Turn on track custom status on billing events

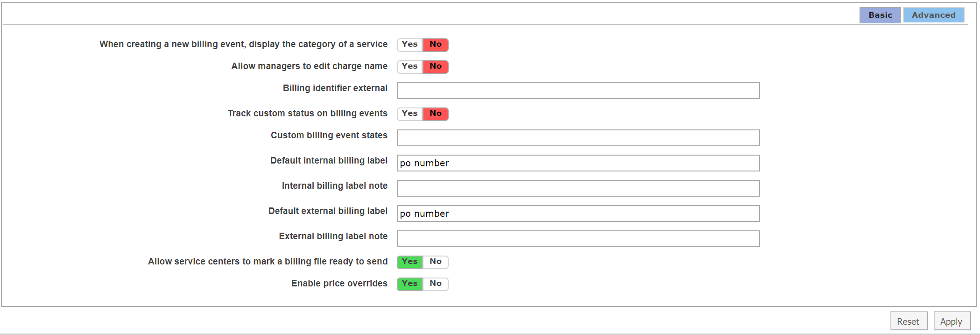pyautogui.click(x=409, y=114)
